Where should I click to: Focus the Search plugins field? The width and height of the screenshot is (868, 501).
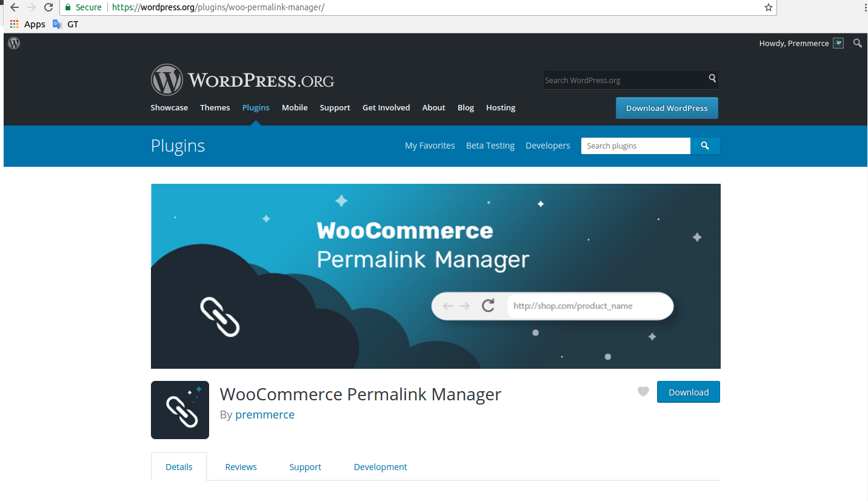tap(636, 146)
